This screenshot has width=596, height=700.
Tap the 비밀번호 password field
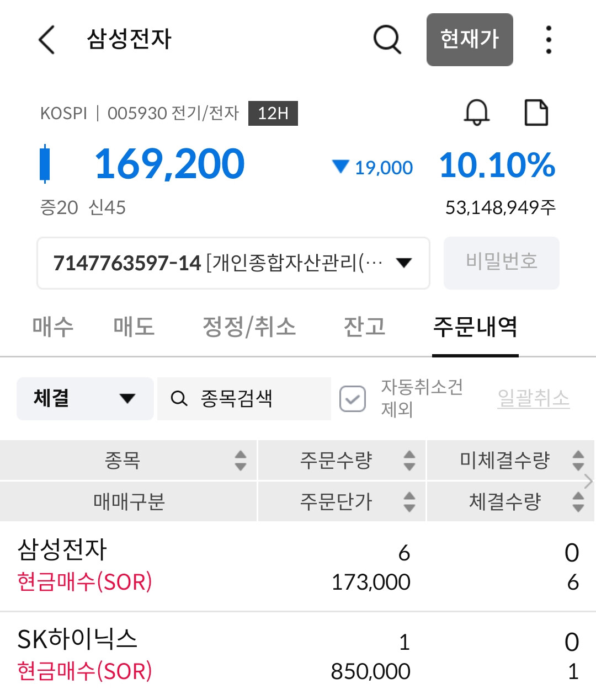tap(502, 263)
